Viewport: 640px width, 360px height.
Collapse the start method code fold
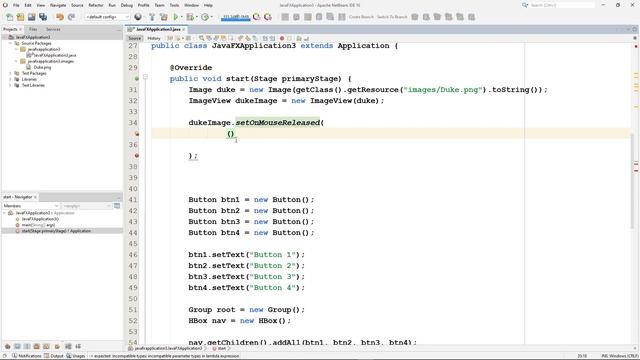click(145, 77)
